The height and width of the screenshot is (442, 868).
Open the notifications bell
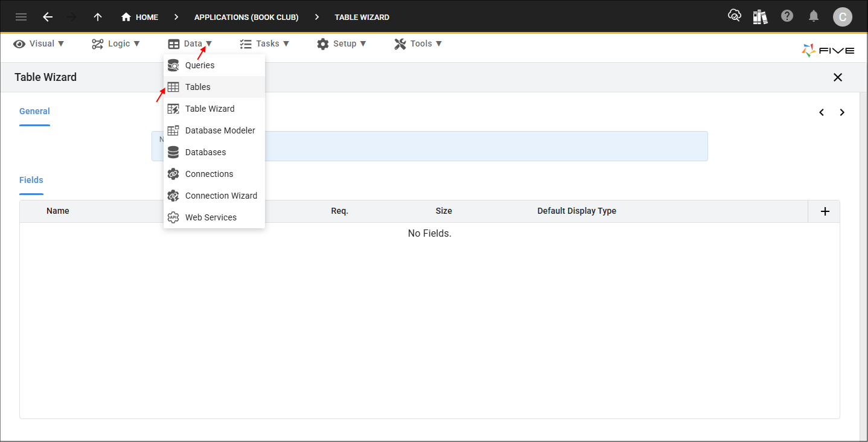coord(814,16)
